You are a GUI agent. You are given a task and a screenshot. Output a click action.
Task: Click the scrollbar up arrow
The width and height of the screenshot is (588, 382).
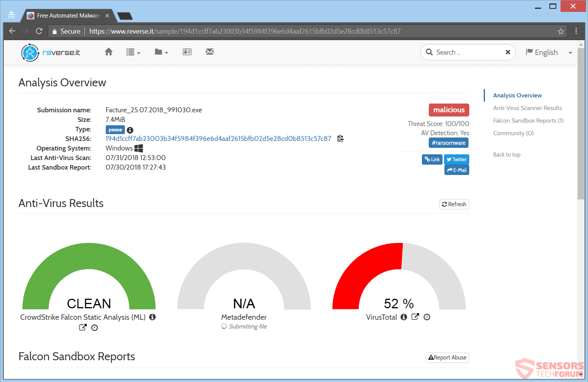pos(581,44)
